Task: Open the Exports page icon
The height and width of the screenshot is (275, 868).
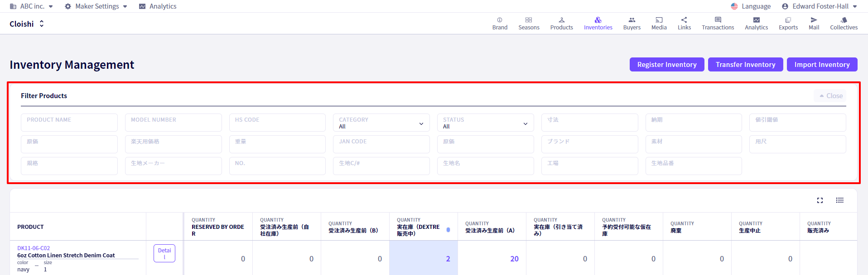Action: coord(788,20)
